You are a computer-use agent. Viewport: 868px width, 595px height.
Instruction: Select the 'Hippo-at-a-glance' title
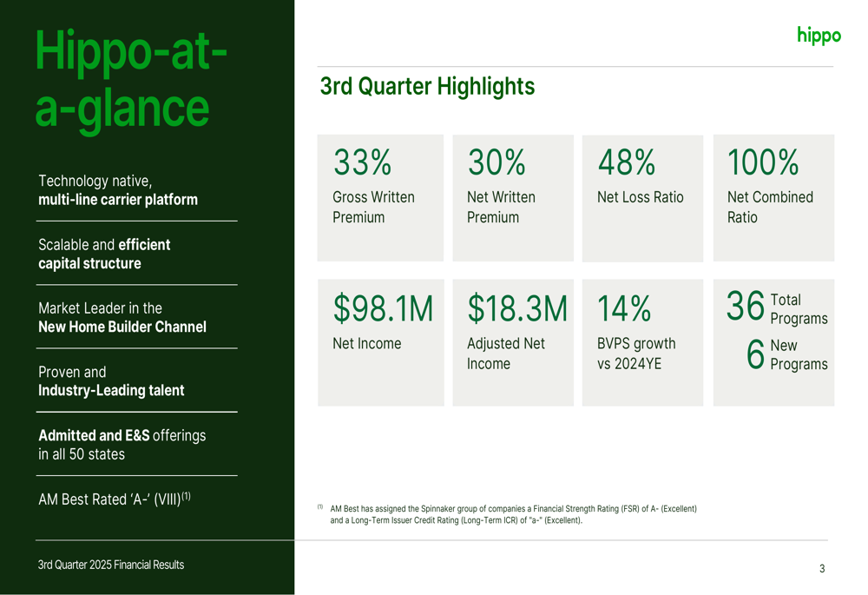pos(130,78)
